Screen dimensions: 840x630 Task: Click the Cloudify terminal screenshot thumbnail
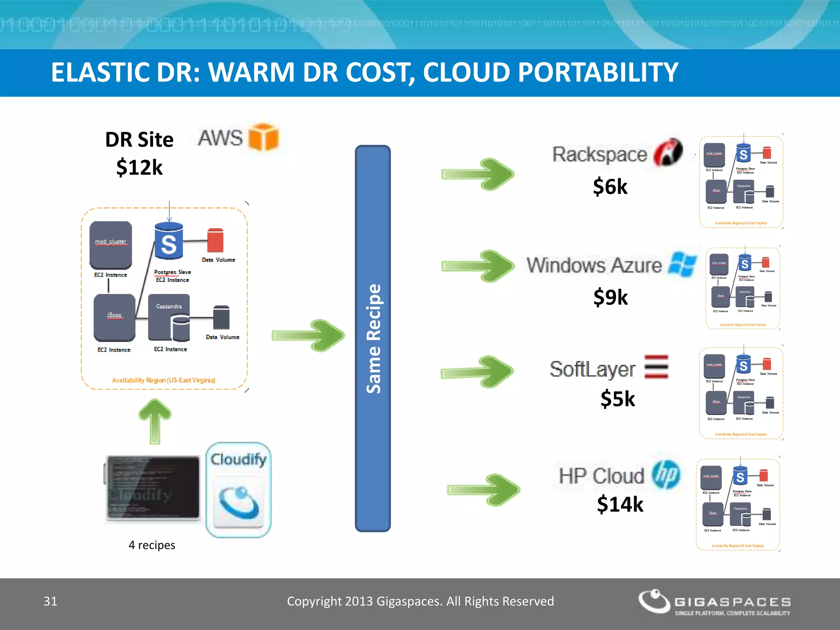153,488
